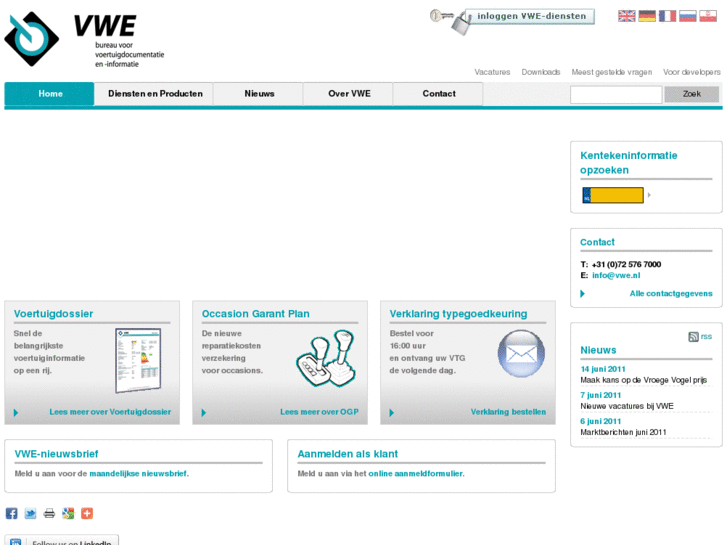Share the page on Twitter

coord(31,513)
